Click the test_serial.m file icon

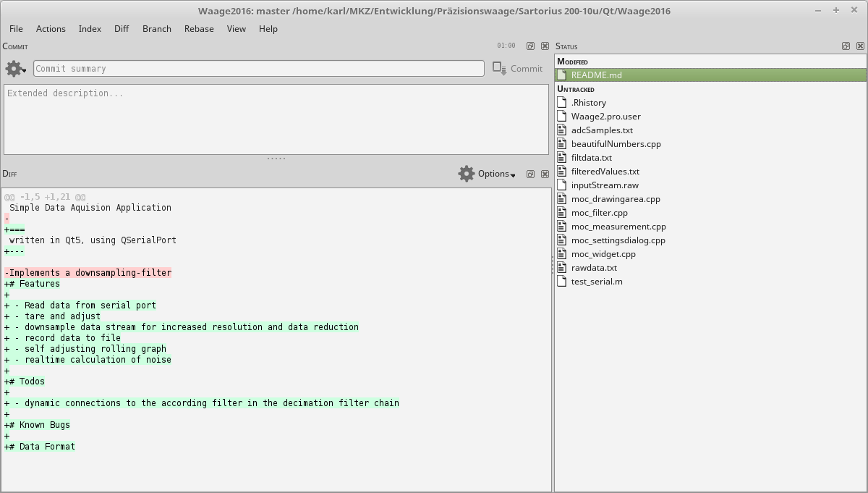tap(562, 281)
